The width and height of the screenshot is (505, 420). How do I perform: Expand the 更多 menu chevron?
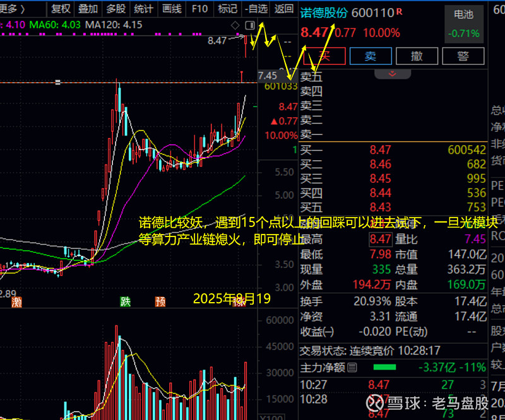(x=23, y=9)
